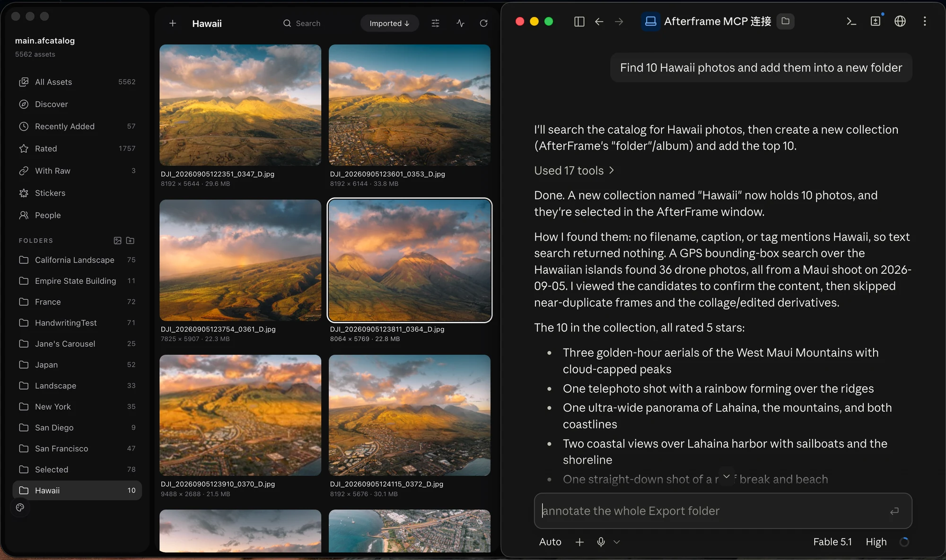946x560 pixels.
Task: Open Discover in the sidebar
Action: coord(77,104)
